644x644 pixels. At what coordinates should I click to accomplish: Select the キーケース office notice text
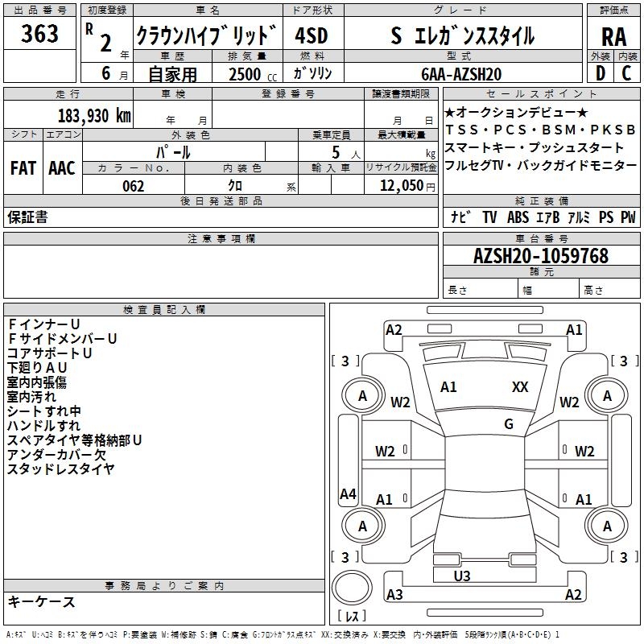[x=42, y=602]
